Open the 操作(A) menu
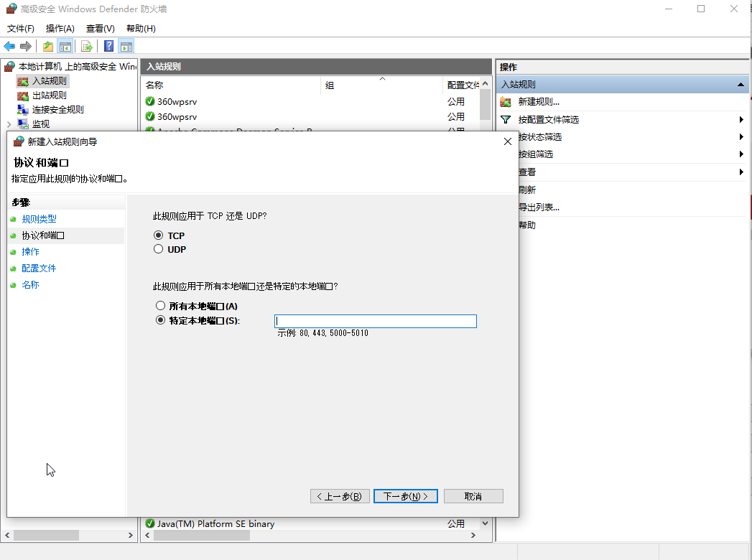Viewport: 752px width, 560px height. [60, 28]
